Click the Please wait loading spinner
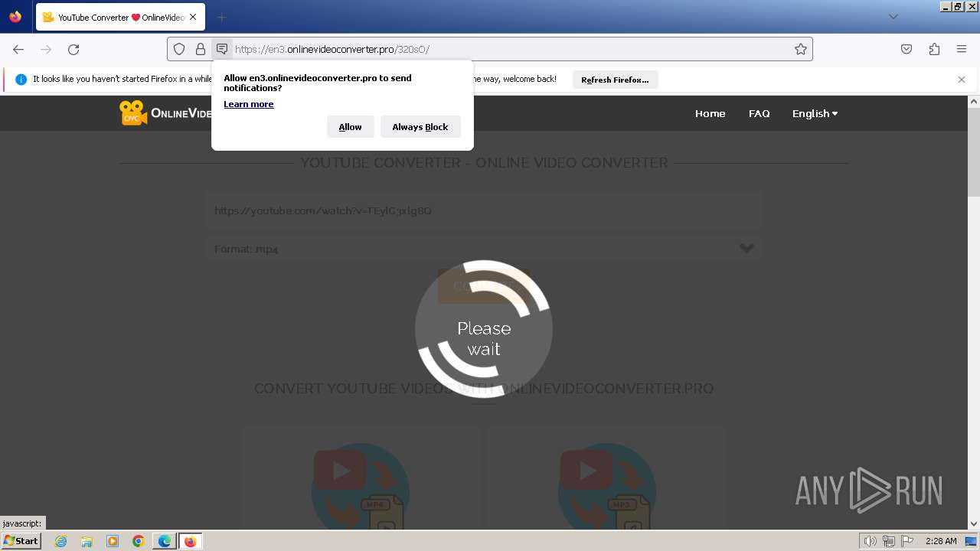980x551 pixels. [484, 329]
